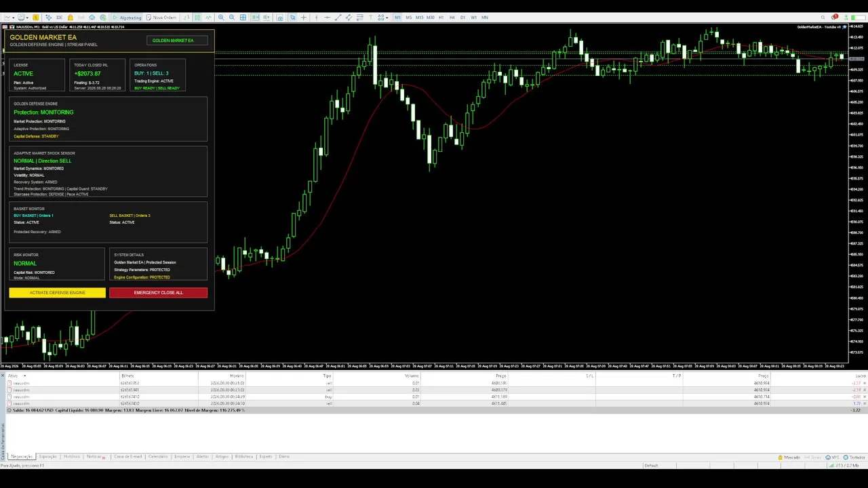
Task: Toggle chart auto scroll icon
Action: (256, 18)
